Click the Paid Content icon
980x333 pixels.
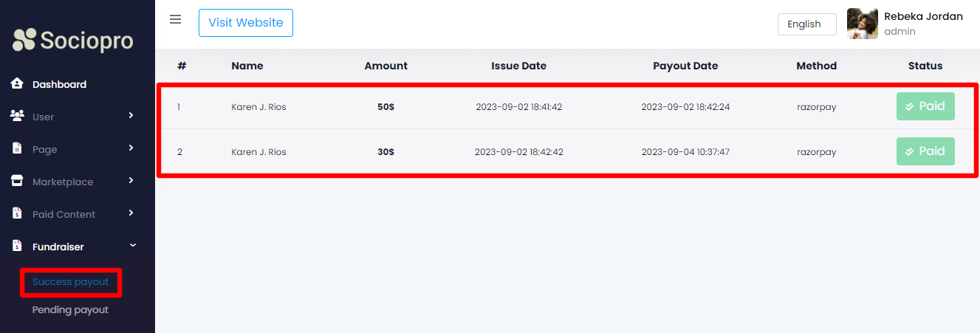17,213
